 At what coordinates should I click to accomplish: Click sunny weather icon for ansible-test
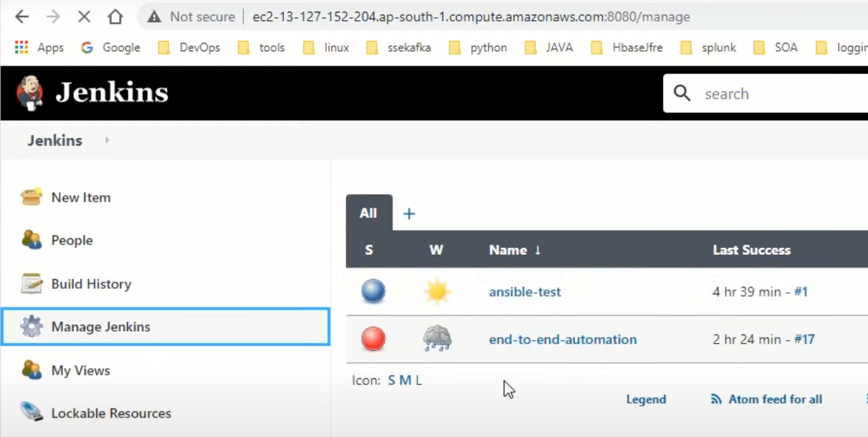coord(437,292)
